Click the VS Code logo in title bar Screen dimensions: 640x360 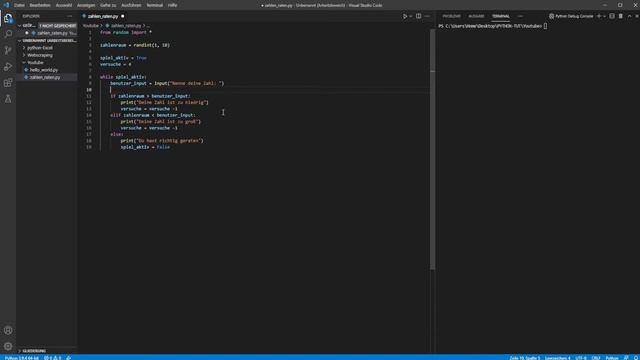click(6, 5)
